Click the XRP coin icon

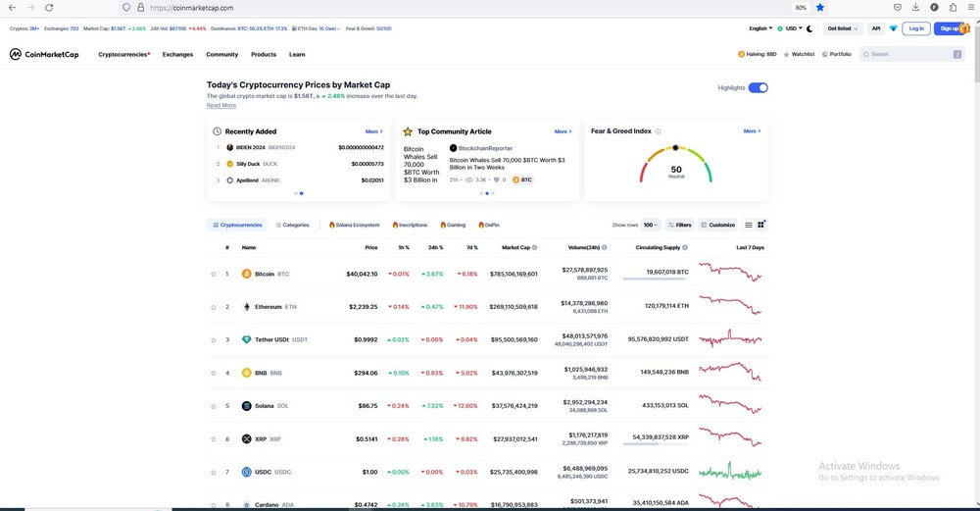(246, 439)
